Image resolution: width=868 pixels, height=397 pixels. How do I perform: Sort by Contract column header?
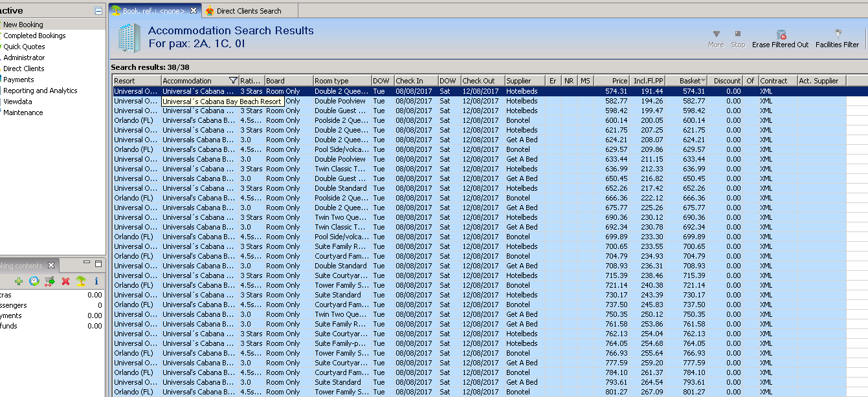pyautogui.click(x=778, y=81)
